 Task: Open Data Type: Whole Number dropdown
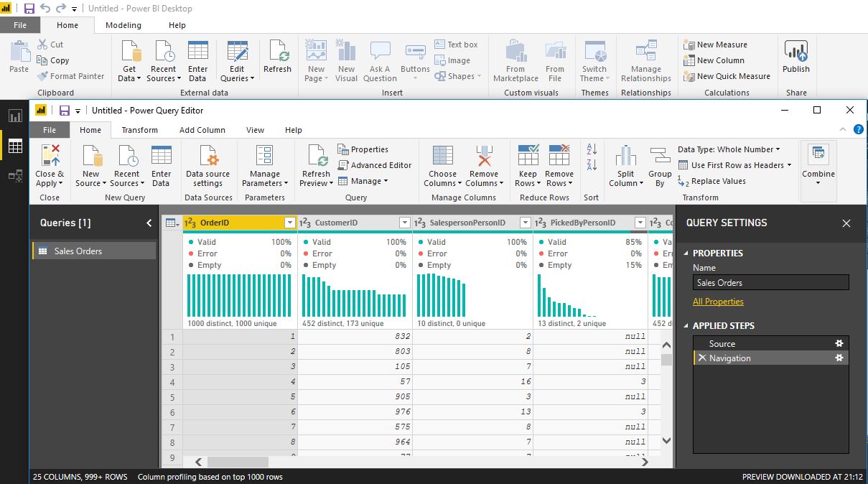tap(729, 149)
